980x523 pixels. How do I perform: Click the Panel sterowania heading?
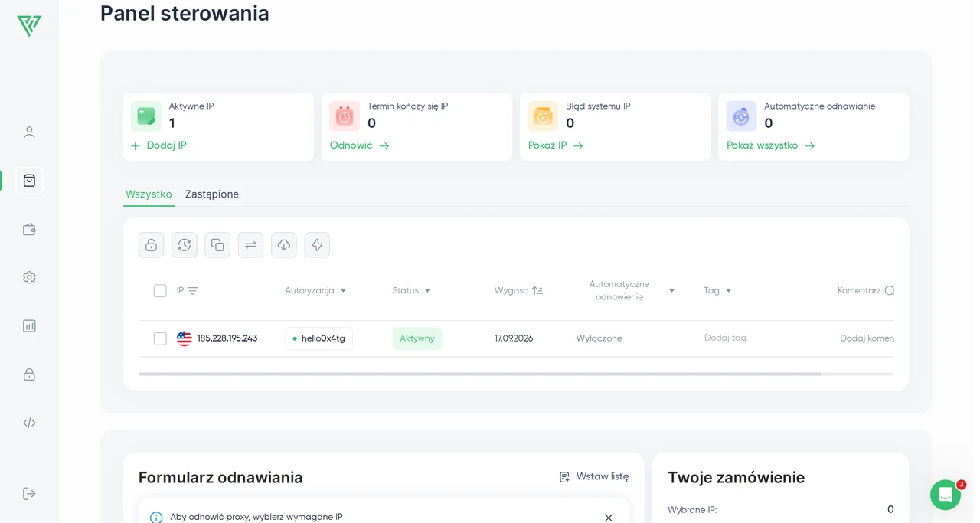tap(185, 13)
